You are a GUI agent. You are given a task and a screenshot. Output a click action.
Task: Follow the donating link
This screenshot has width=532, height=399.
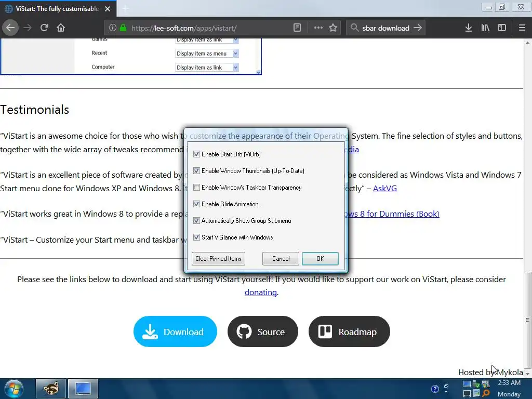pyautogui.click(x=261, y=292)
